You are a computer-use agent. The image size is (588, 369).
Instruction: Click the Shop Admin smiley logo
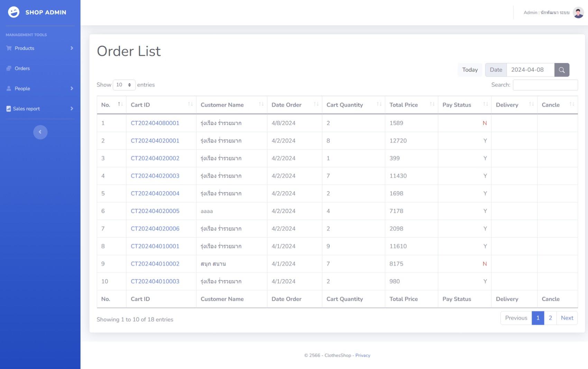(x=13, y=12)
